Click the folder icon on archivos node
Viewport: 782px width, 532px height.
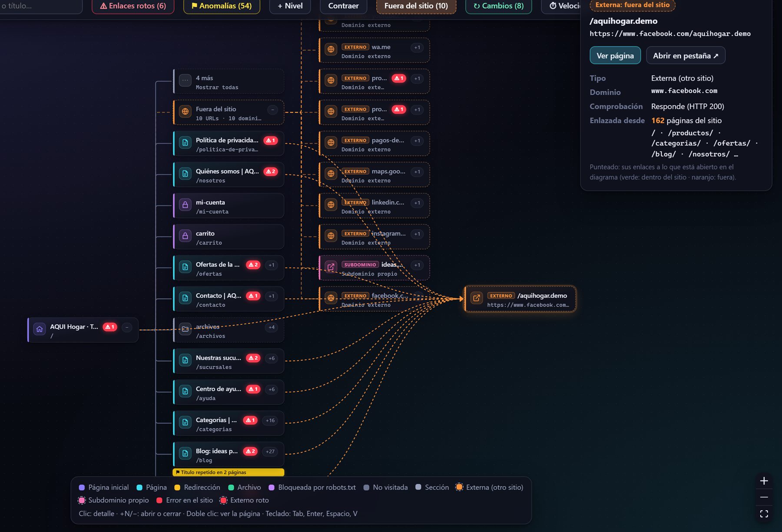pos(185,329)
